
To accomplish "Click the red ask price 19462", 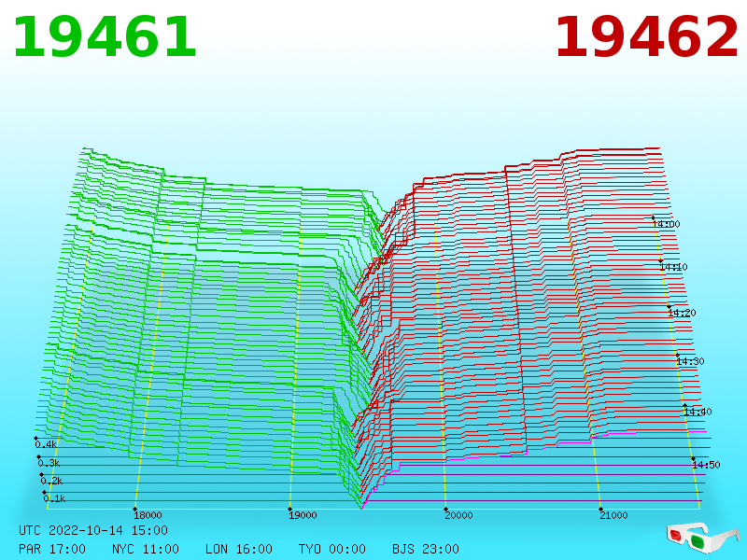I will point(646,37).
